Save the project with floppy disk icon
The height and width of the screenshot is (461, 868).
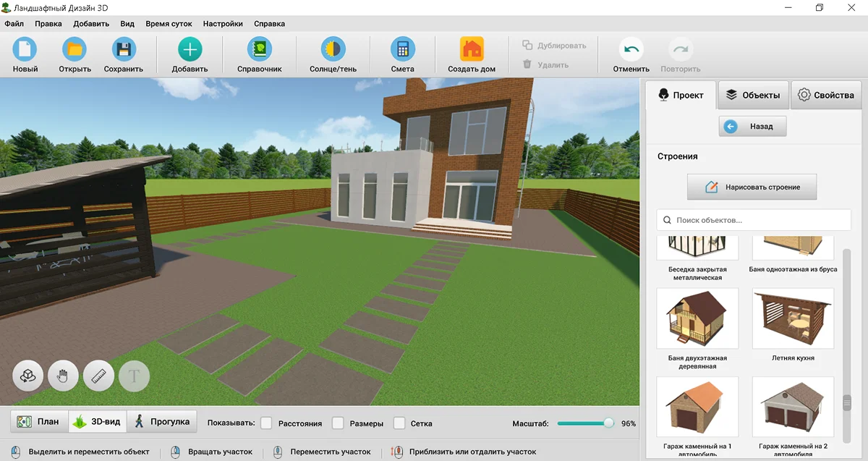[x=124, y=50]
